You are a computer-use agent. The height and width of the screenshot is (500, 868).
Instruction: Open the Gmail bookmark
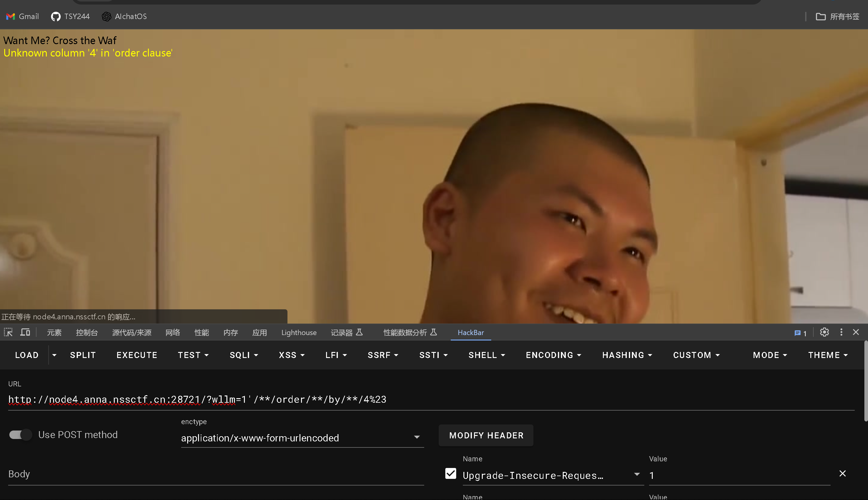(23, 16)
